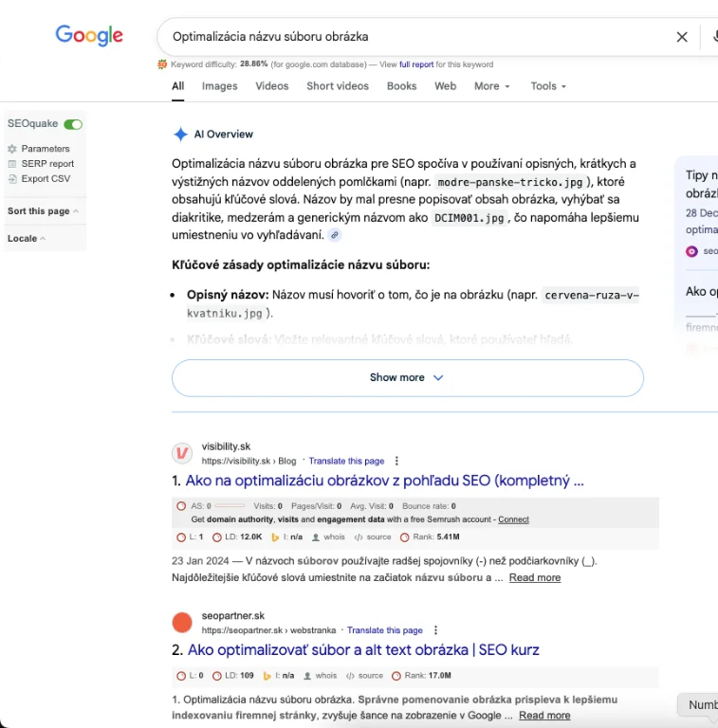This screenshot has height=728, width=718.
Task: Click the visibility.sk favicon
Action: point(181,453)
